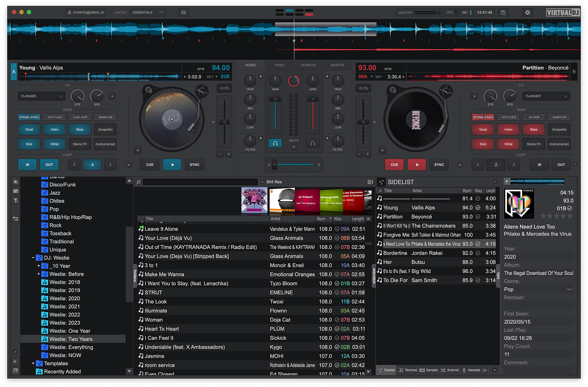Select the Stems FX pad on left deck
Viewport: 588px width, 387px height.
79,144
